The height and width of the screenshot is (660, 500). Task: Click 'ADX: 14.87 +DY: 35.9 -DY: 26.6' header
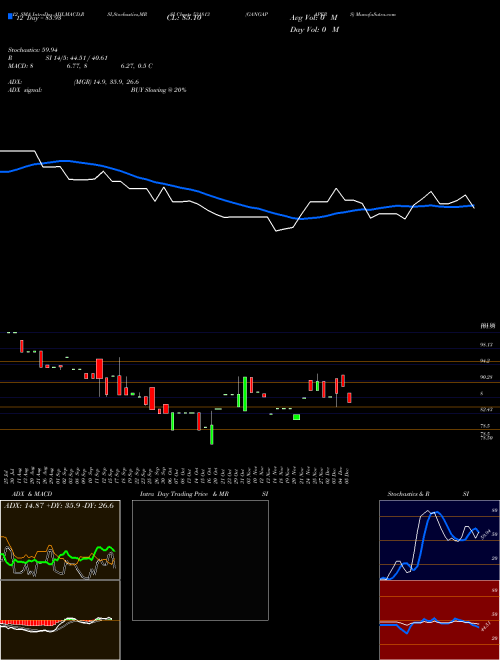59,506
